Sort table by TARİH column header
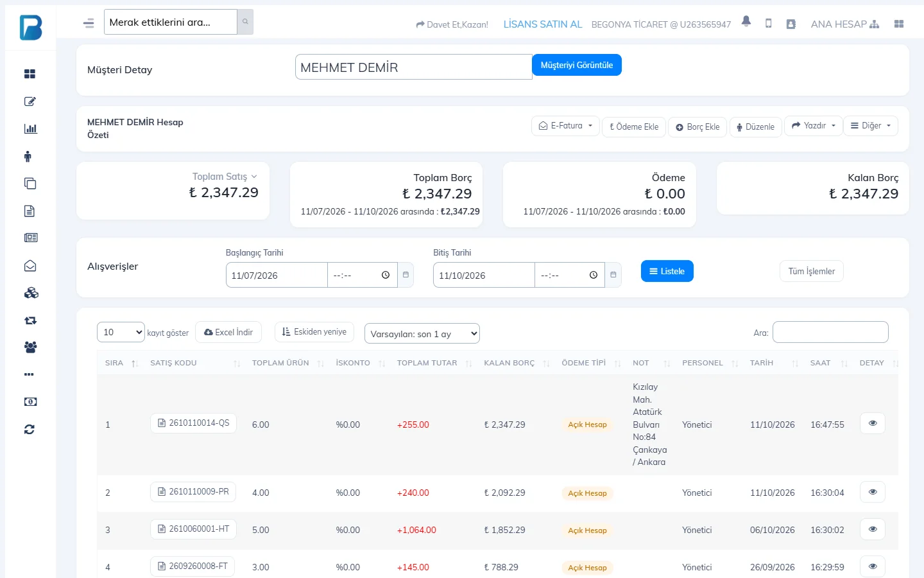 (x=773, y=363)
